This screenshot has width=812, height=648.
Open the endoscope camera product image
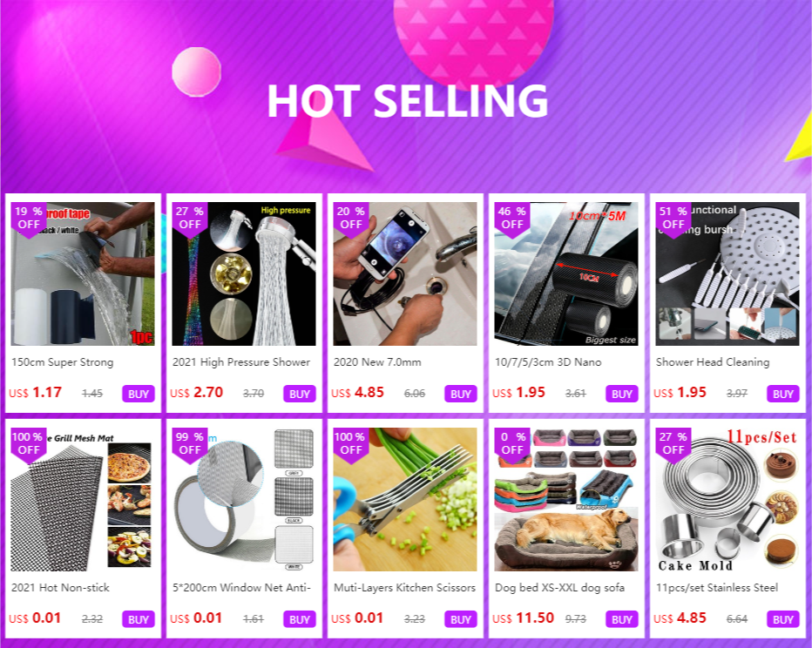(x=405, y=273)
